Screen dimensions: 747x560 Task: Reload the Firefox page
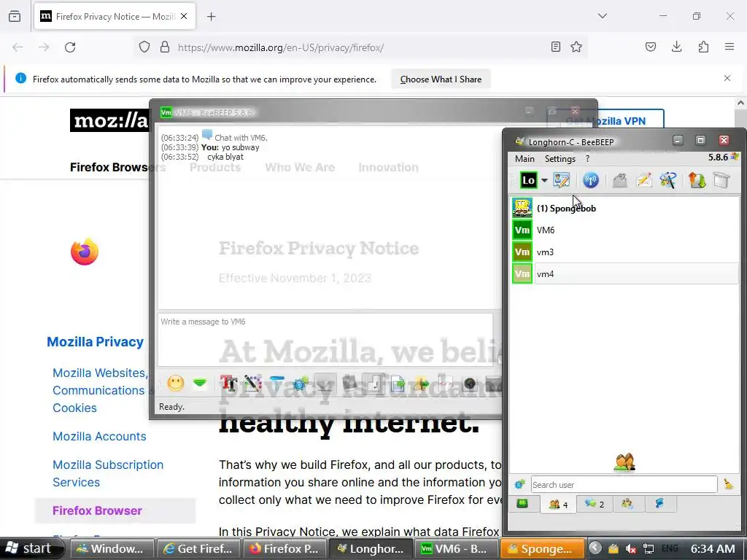[70, 47]
